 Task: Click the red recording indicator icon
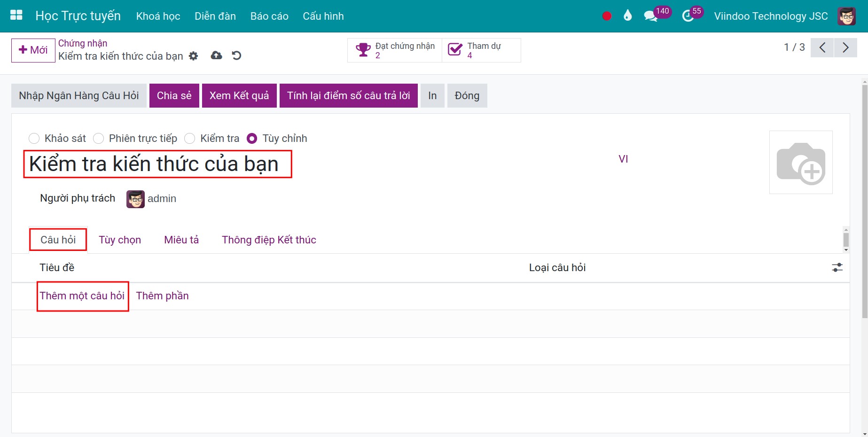click(x=607, y=16)
